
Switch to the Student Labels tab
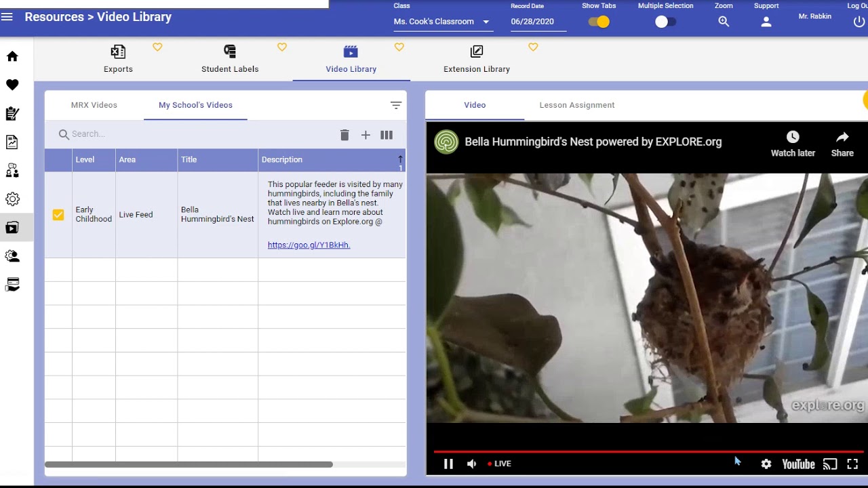point(230,59)
